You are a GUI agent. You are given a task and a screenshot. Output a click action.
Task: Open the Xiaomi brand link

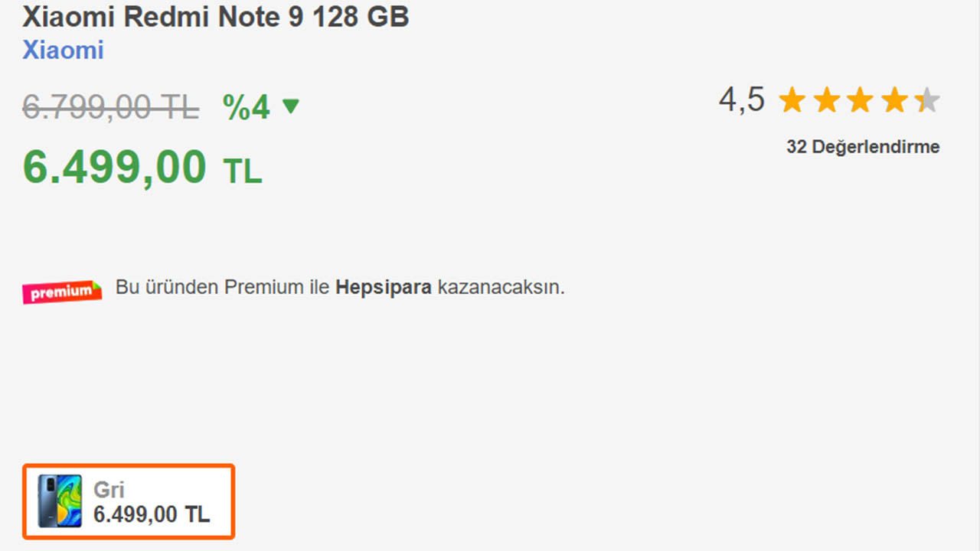click(x=63, y=51)
